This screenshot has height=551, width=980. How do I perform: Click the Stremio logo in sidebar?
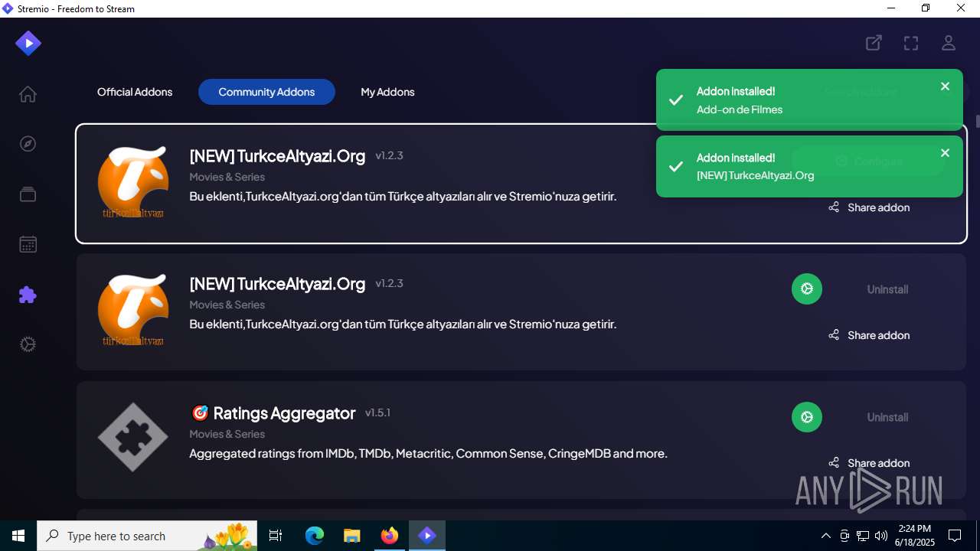click(28, 43)
